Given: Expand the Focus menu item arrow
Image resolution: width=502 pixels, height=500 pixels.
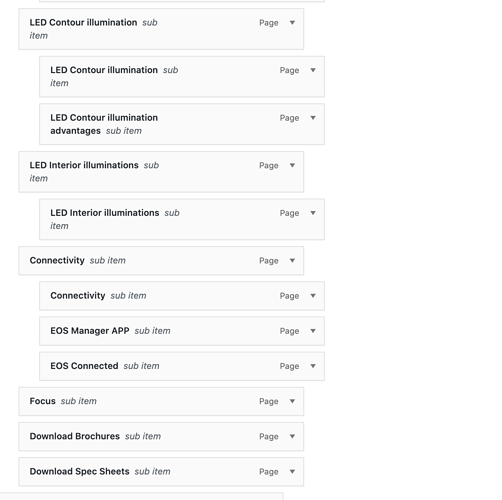Looking at the screenshot, I should coord(292,401).
